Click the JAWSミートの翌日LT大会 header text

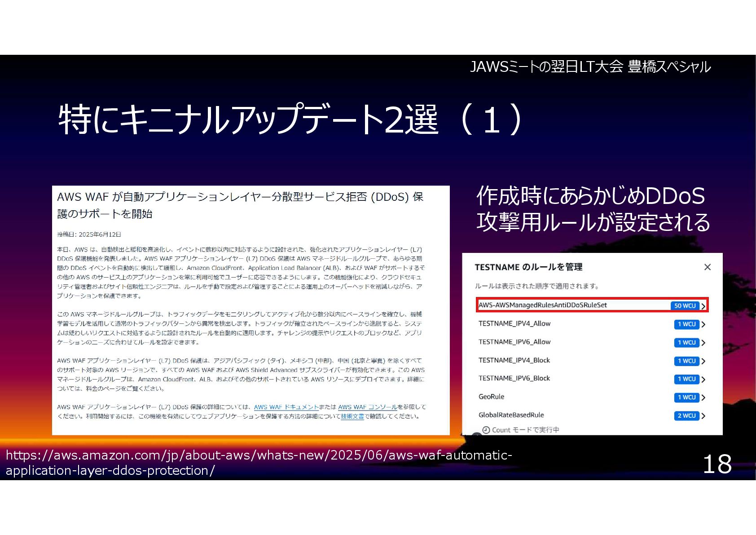(x=590, y=67)
